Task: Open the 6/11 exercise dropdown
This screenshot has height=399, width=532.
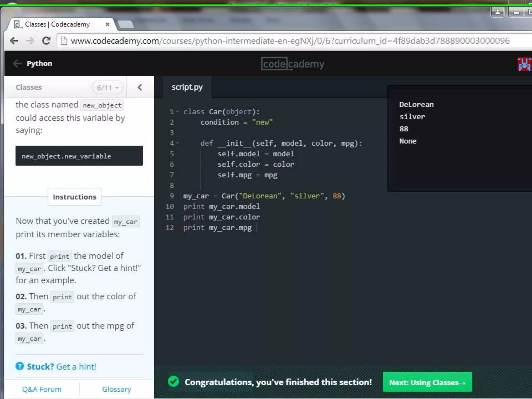Action: point(108,88)
